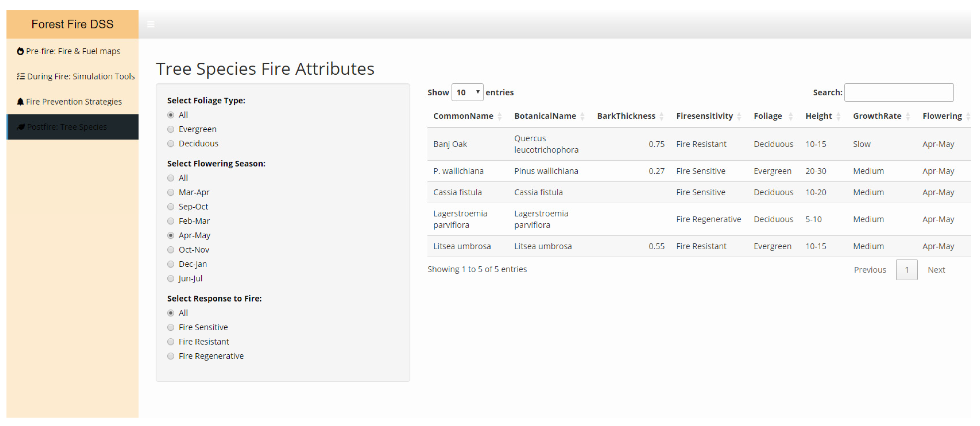Click the flame icon for Pre-fire maps
This screenshot has width=980, height=426.
[20, 51]
